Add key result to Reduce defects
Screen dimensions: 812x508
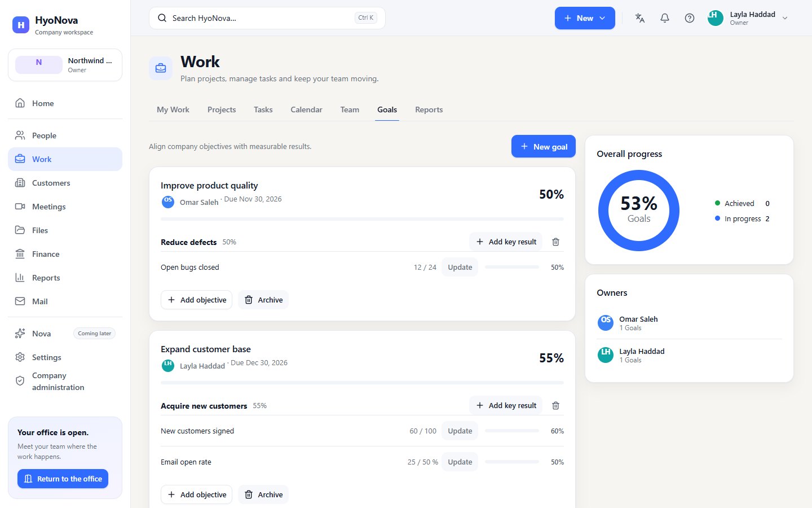506,242
